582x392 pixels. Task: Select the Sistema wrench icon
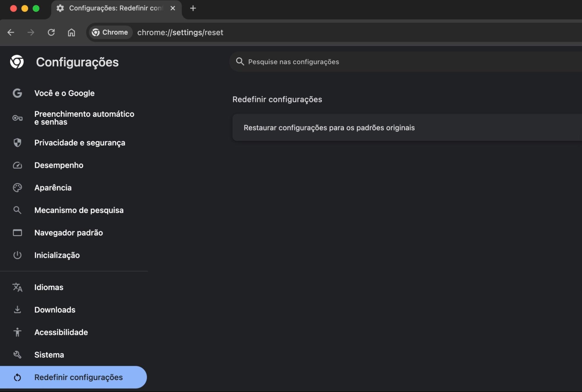tap(17, 355)
